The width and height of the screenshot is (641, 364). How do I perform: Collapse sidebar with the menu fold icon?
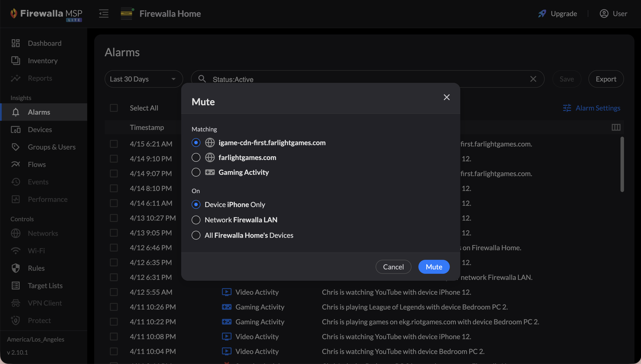(104, 14)
